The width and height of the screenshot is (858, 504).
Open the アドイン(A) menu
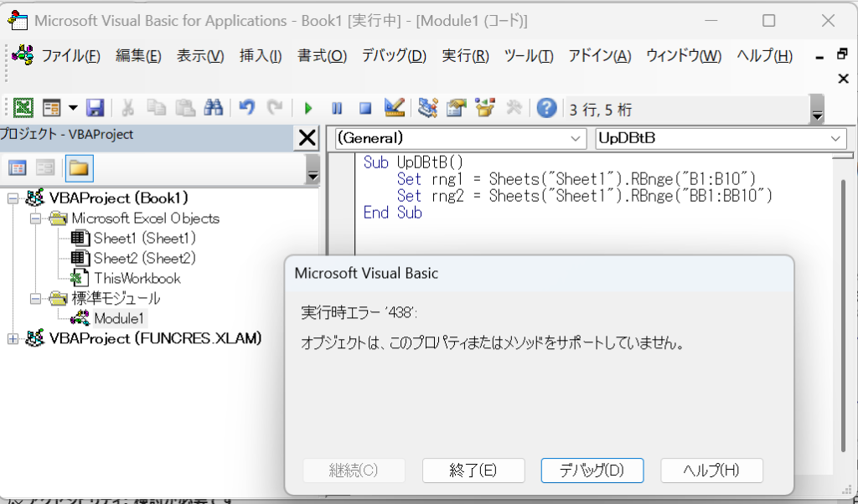coord(600,56)
